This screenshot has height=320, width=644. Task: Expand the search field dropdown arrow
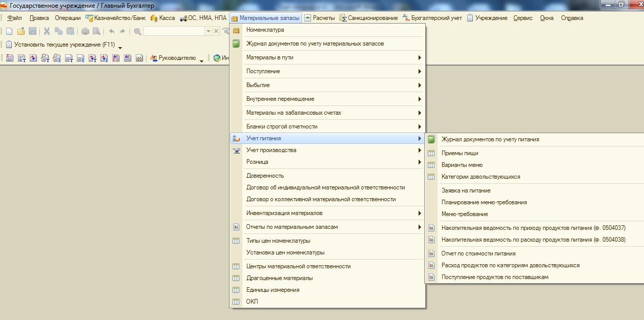[208, 31]
